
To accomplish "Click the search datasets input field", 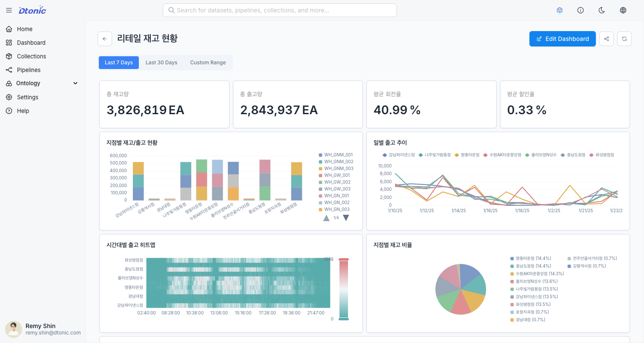I will tap(280, 10).
